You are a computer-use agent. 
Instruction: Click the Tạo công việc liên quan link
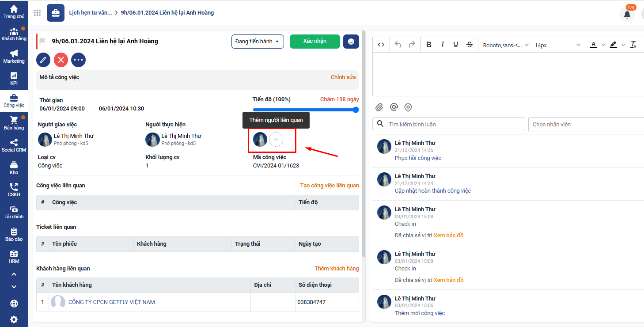click(330, 186)
